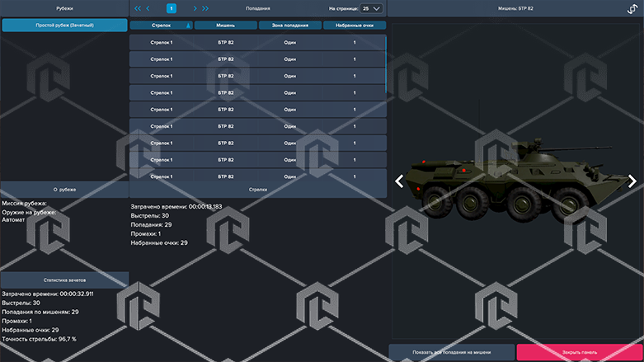This screenshot has width=644, height=362.
Task: Open the 'На странице' page size dropdown
Action: point(372,8)
